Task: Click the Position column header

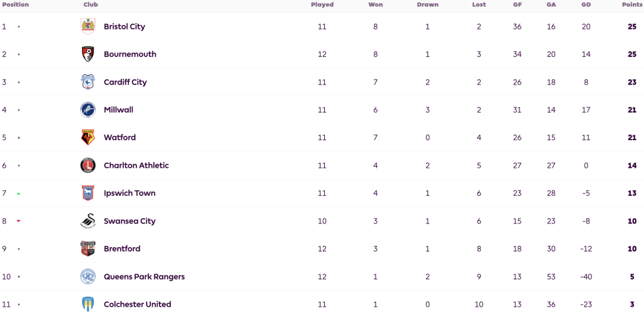Action: [16, 5]
